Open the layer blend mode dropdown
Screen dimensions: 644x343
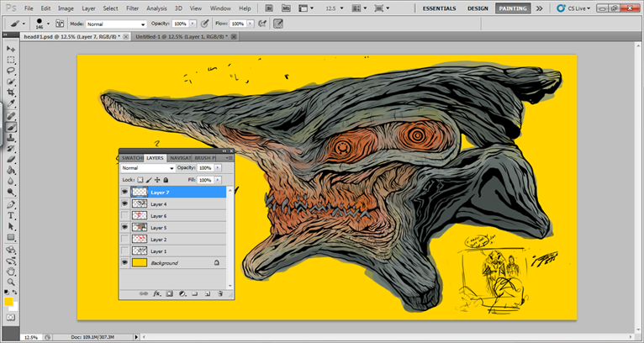click(x=147, y=168)
